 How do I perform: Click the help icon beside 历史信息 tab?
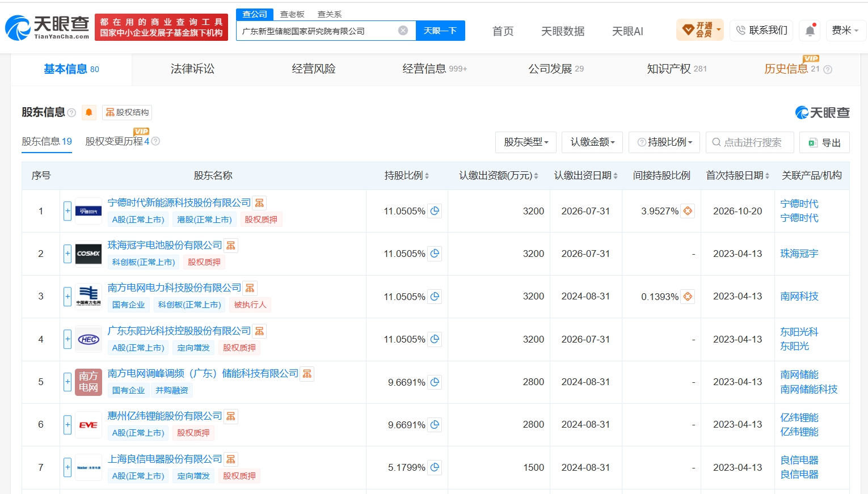(x=828, y=70)
